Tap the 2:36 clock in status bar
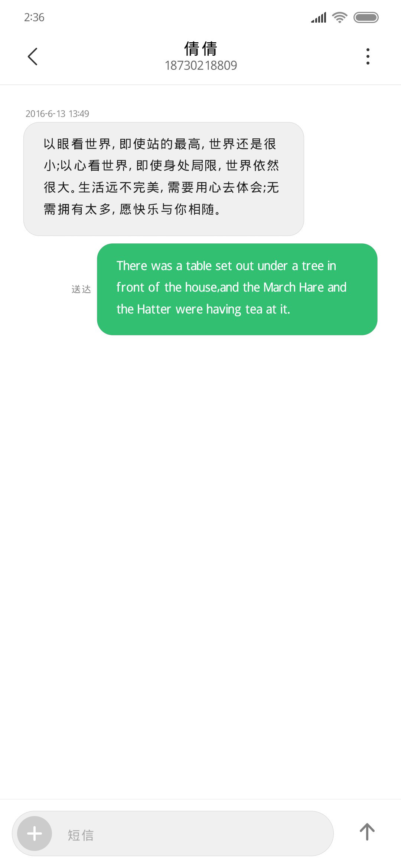Image resolution: width=401 pixels, height=868 pixels. point(34,17)
